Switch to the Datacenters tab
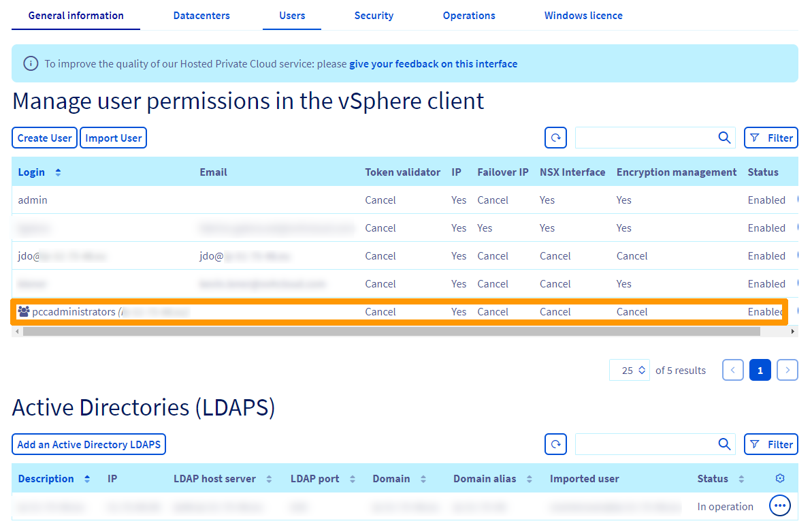This screenshot has width=812, height=532. [201, 16]
